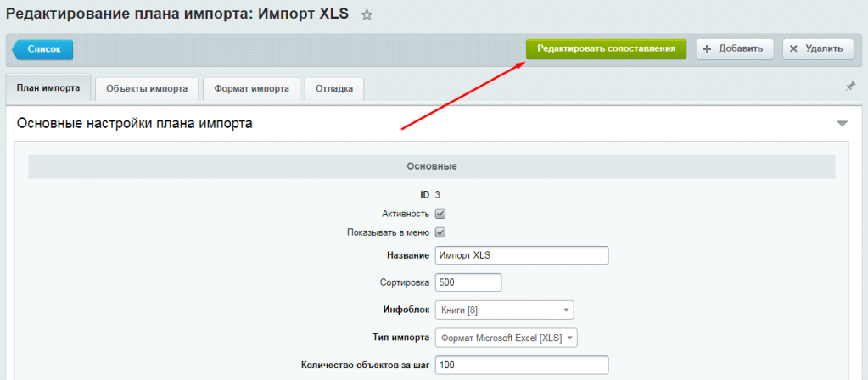Pin the tab panel with pushpin icon

click(x=850, y=87)
